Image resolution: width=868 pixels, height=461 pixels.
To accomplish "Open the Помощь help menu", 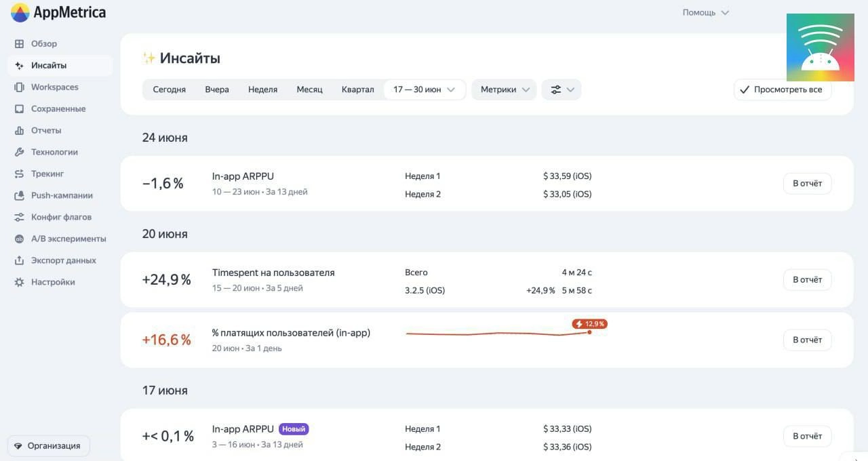I will 705,12.
